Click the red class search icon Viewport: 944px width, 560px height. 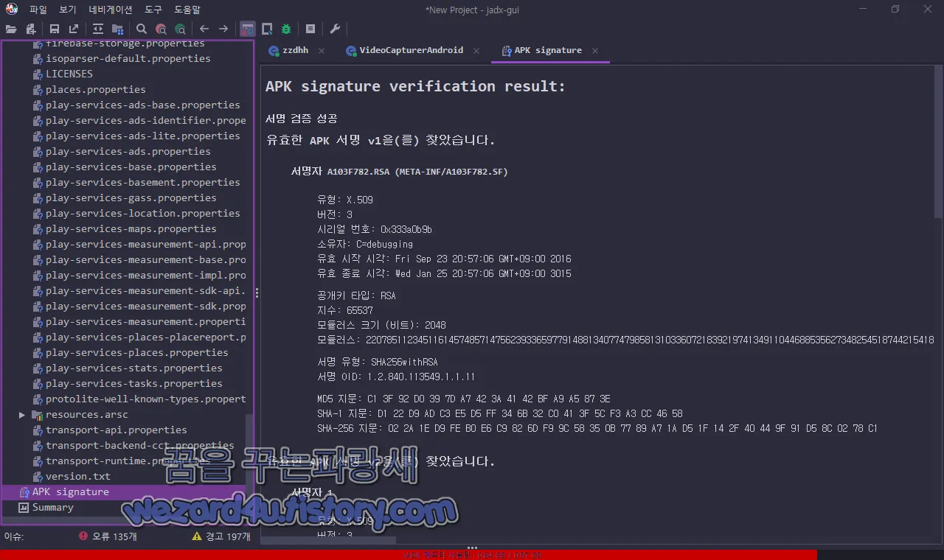[x=161, y=29]
